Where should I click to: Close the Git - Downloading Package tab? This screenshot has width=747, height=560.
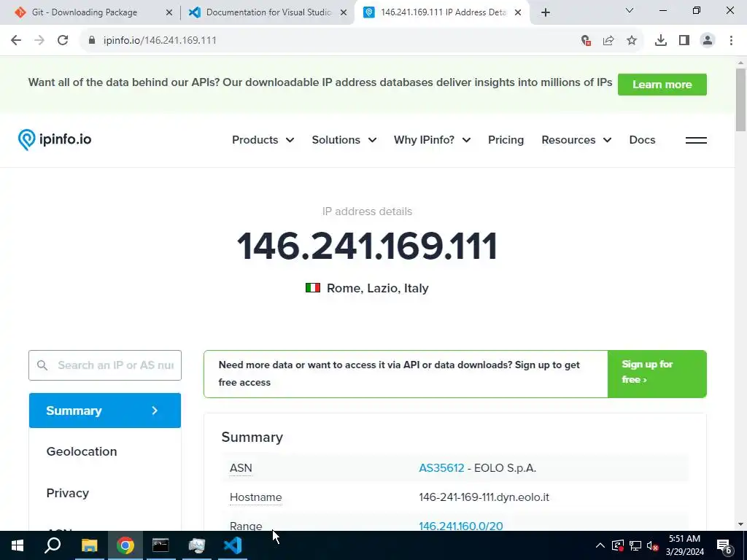(x=169, y=13)
